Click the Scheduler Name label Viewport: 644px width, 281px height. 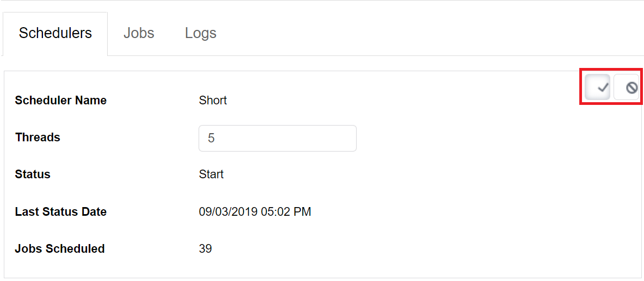tap(61, 100)
